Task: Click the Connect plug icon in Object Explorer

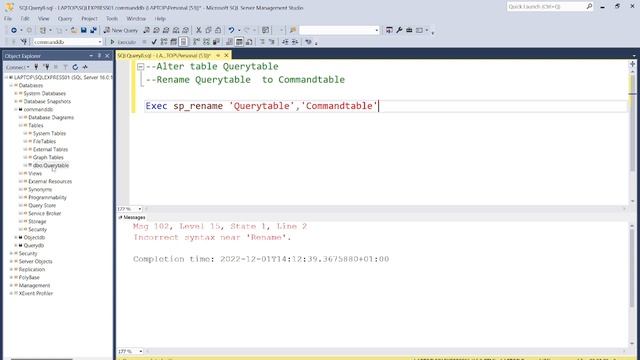Action: 36,67
